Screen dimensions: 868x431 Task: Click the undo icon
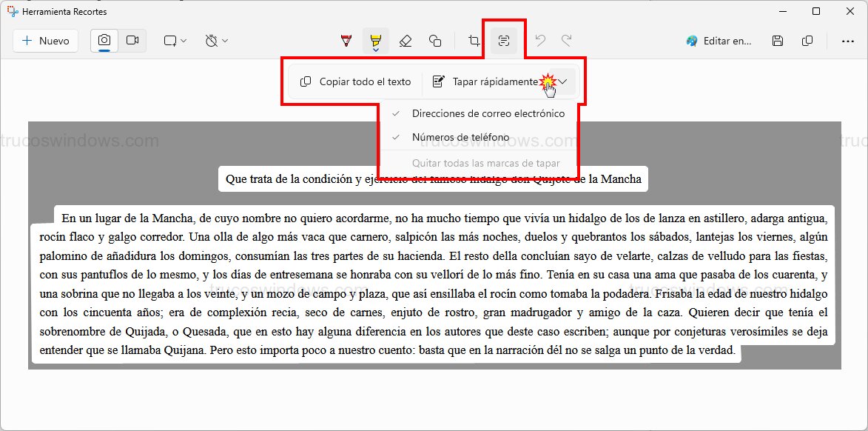[x=539, y=41]
